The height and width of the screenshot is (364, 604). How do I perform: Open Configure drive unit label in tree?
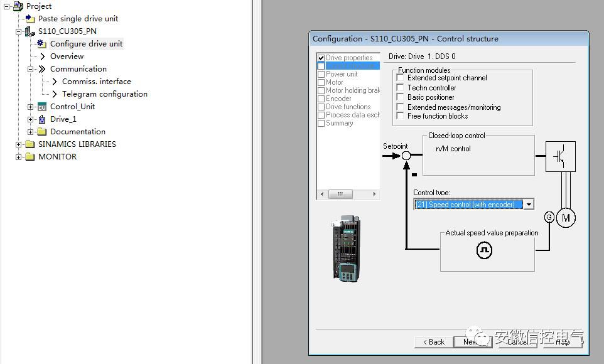pos(86,44)
